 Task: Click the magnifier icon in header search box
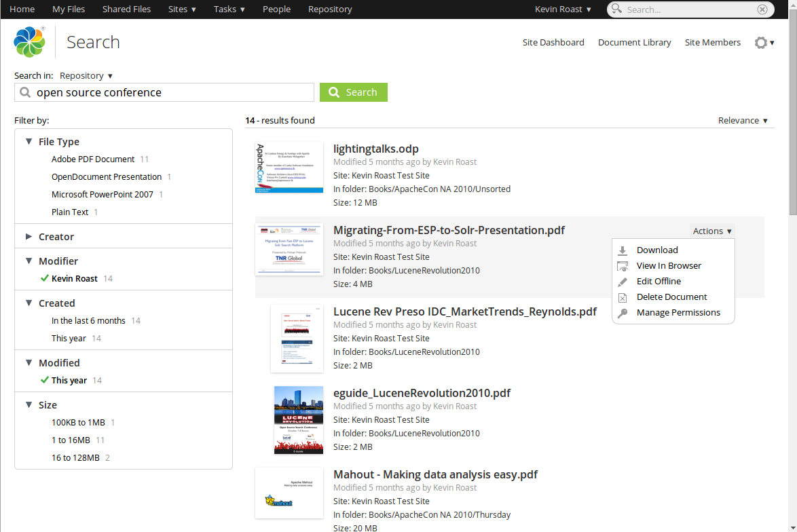pyautogui.click(x=616, y=9)
